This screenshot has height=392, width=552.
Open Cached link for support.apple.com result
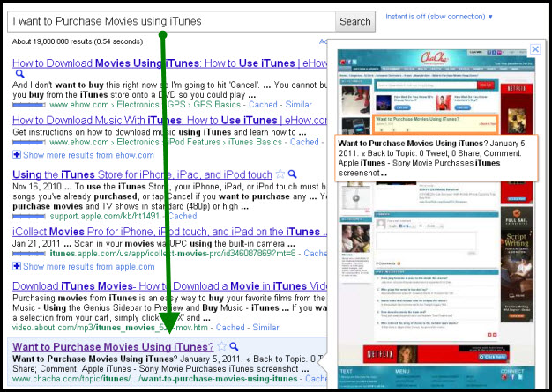click(182, 216)
